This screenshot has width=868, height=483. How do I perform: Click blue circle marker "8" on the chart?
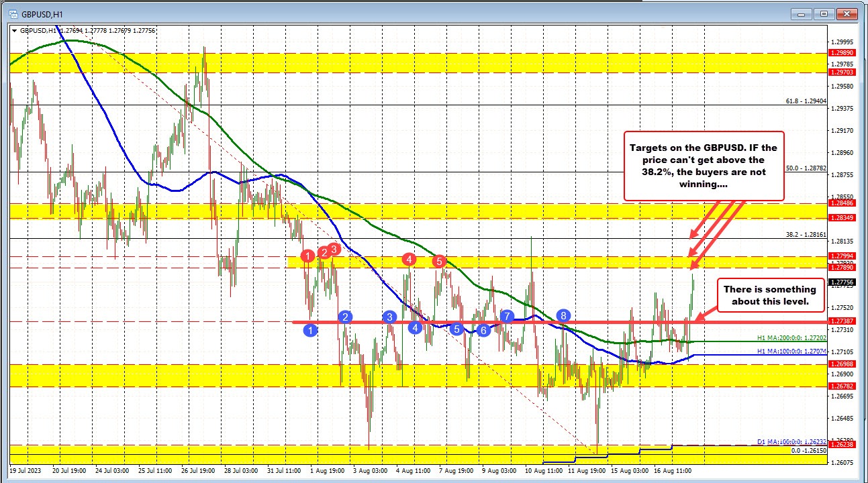563,315
